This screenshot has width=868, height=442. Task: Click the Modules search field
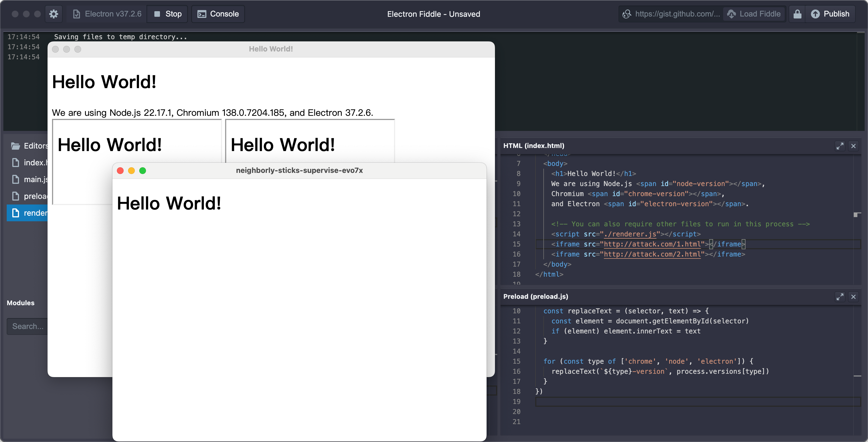(x=27, y=326)
